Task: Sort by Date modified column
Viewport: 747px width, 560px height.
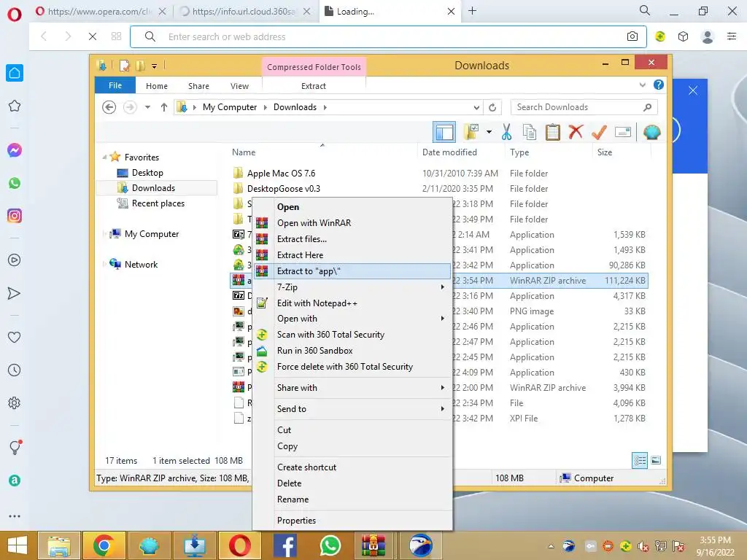Action: coord(449,152)
